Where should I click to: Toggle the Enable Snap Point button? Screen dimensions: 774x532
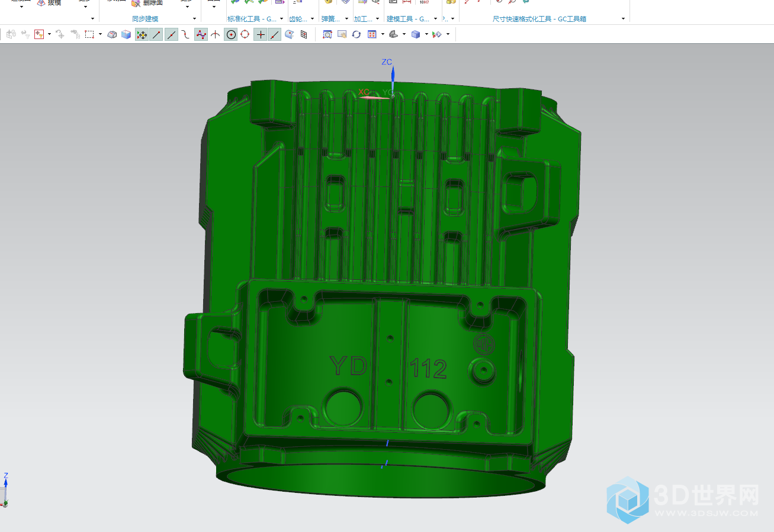(x=142, y=34)
